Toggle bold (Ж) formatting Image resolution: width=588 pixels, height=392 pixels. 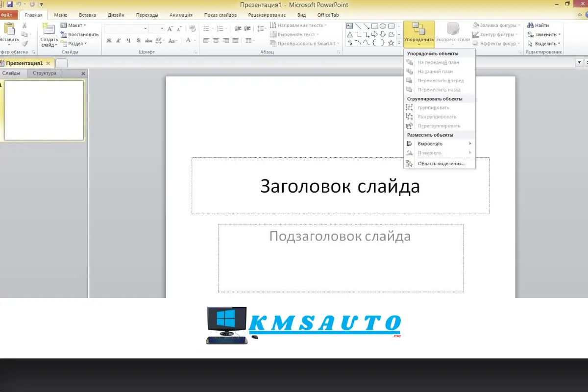click(109, 41)
